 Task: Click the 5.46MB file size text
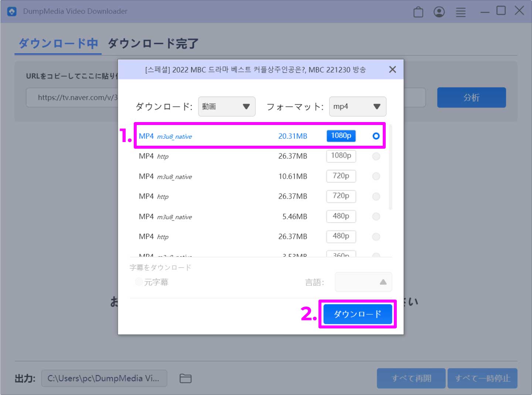[x=294, y=217]
